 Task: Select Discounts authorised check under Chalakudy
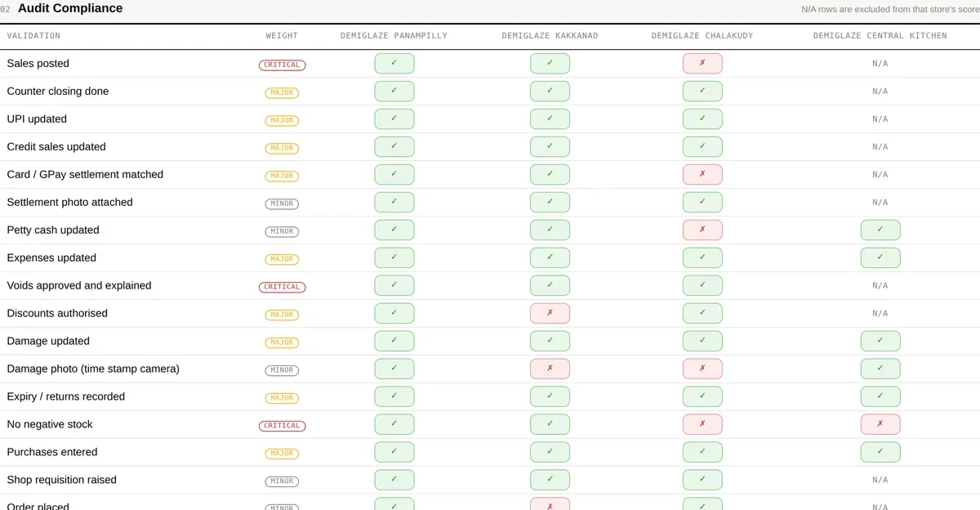point(702,314)
